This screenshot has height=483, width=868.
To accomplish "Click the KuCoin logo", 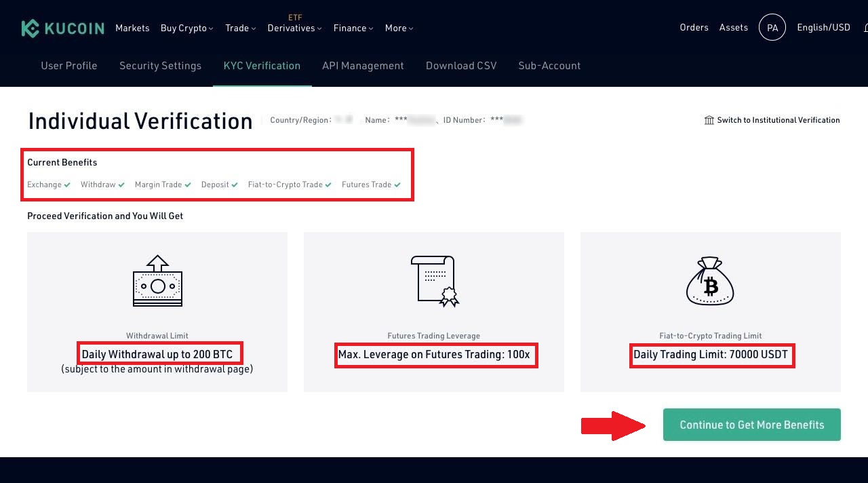I will 62,27.
